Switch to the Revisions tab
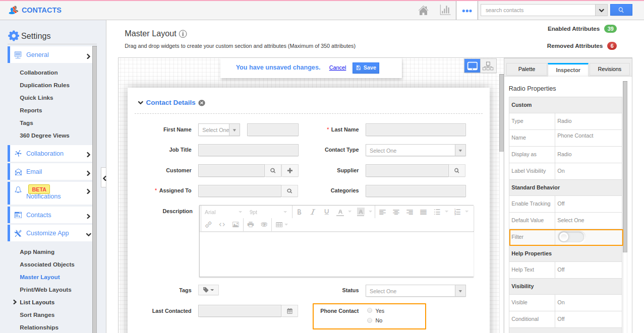 tap(610, 70)
